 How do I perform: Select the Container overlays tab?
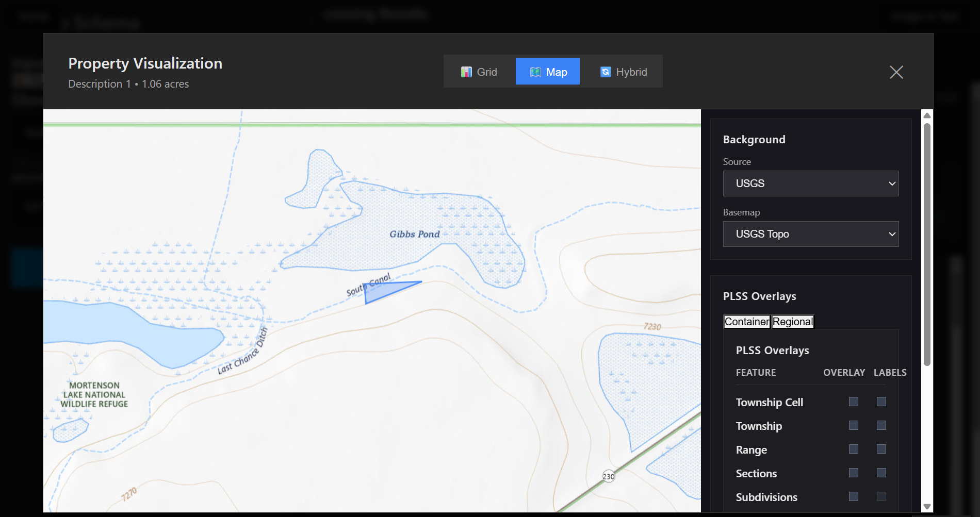(746, 322)
